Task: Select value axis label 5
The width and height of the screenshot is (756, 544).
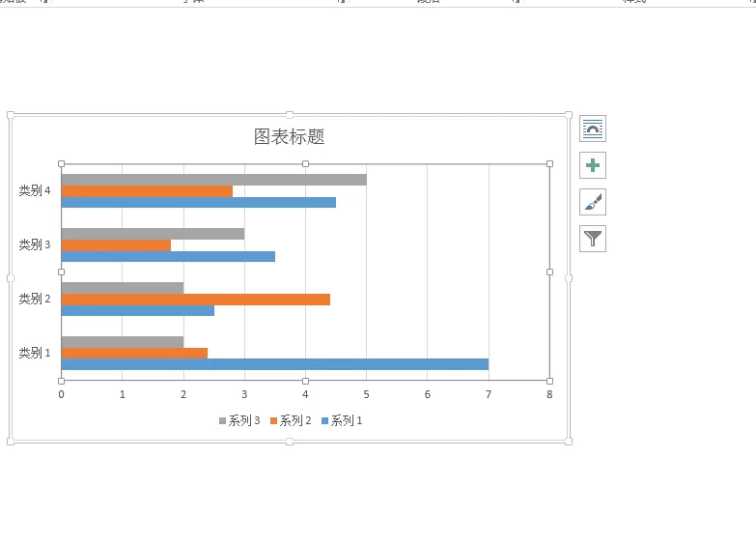Action: click(367, 394)
